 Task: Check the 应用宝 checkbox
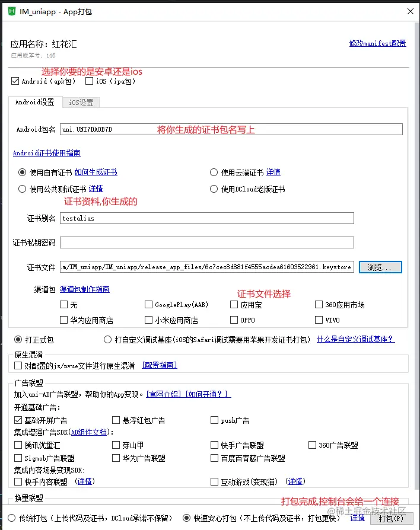234,305
